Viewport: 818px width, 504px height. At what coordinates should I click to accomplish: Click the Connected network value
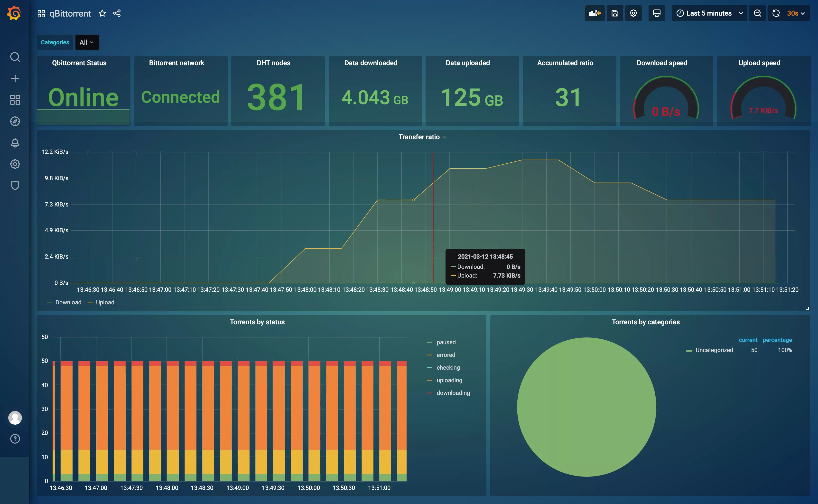(181, 97)
